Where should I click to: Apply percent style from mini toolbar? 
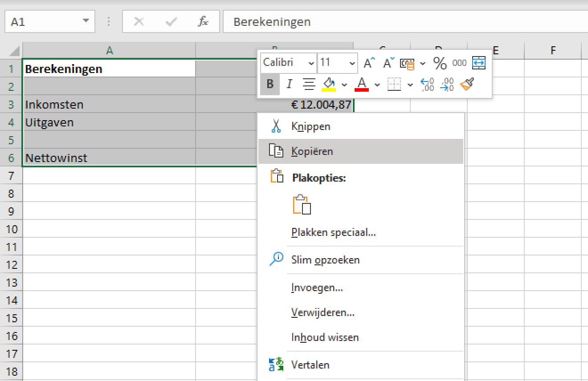pos(440,63)
